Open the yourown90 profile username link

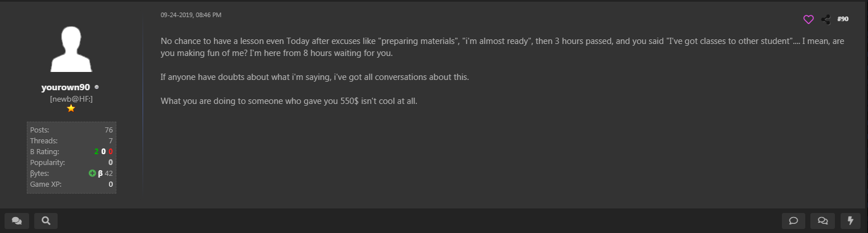(x=66, y=87)
